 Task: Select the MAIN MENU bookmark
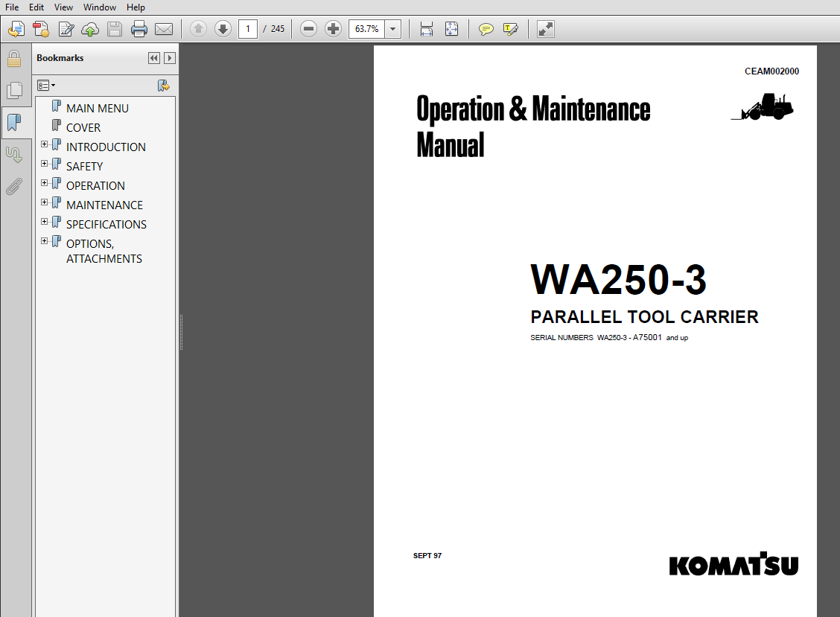[x=98, y=108]
